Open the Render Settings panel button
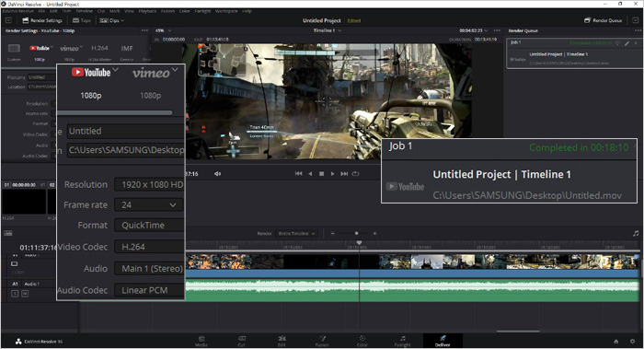 (x=42, y=20)
